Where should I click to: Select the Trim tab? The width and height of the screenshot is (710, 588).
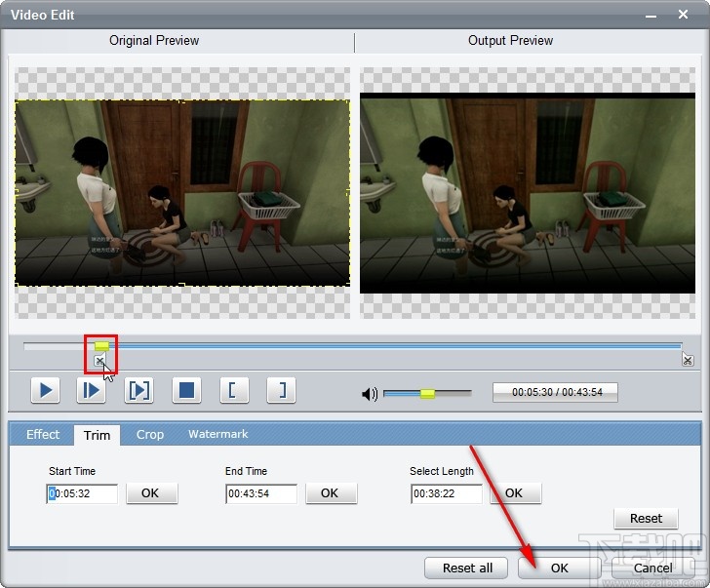[97, 435]
